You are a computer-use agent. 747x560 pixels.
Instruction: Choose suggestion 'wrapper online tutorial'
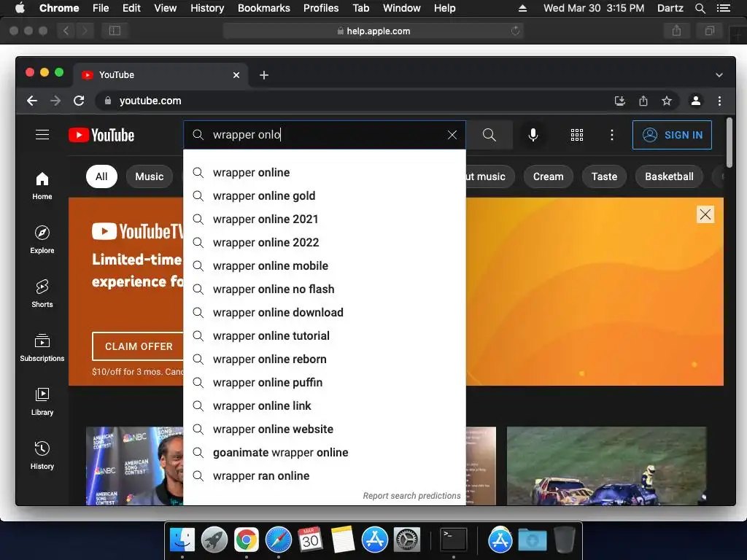click(325, 335)
